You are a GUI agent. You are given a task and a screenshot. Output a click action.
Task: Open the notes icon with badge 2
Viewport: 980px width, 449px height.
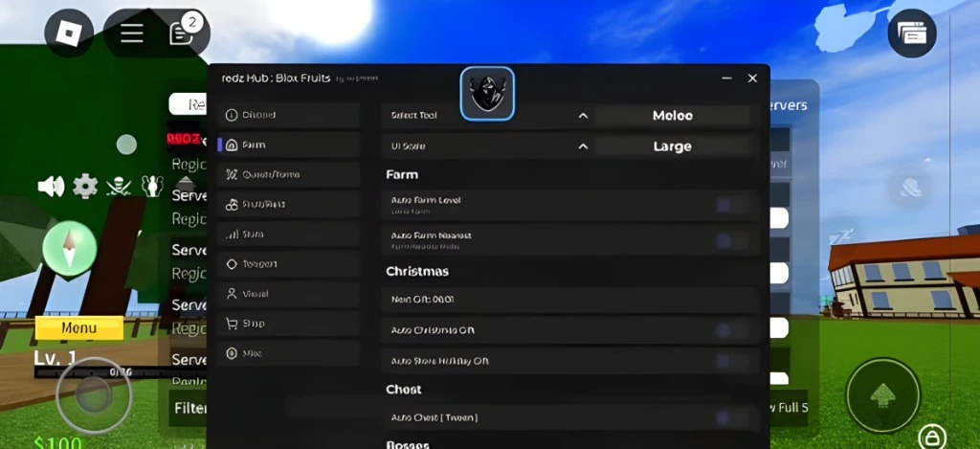[183, 32]
